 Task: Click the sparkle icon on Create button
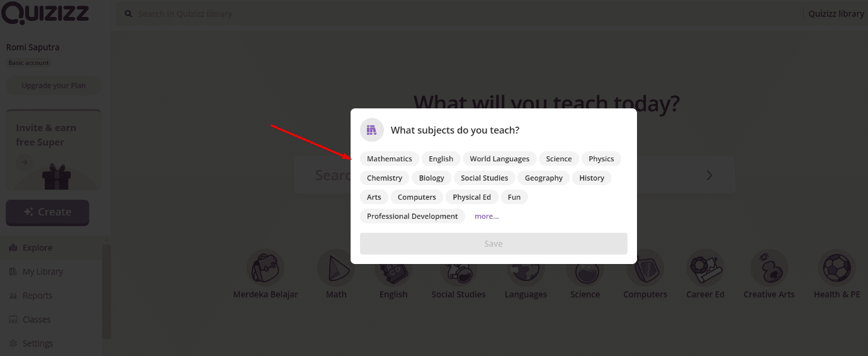pyautogui.click(x=29, y=212)
